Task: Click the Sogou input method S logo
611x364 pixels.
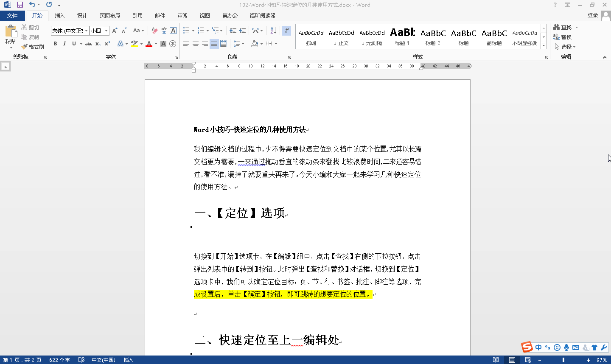Action: click(x=527, y=347)
